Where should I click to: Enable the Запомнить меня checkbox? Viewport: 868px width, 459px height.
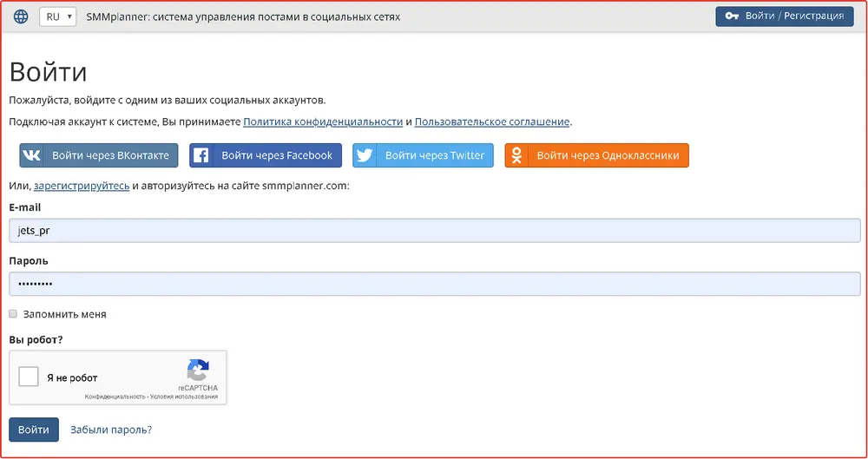pos(13,314)
